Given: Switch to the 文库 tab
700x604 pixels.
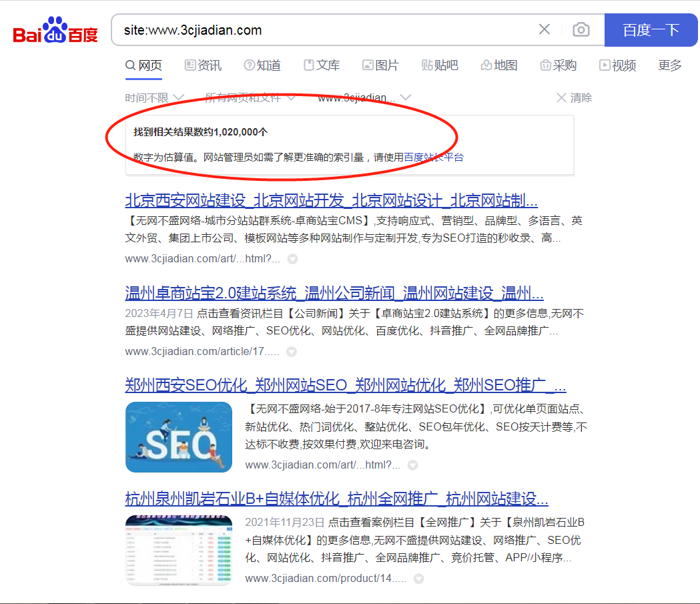Looking at the screenshot, I should (x=322, y=65).
